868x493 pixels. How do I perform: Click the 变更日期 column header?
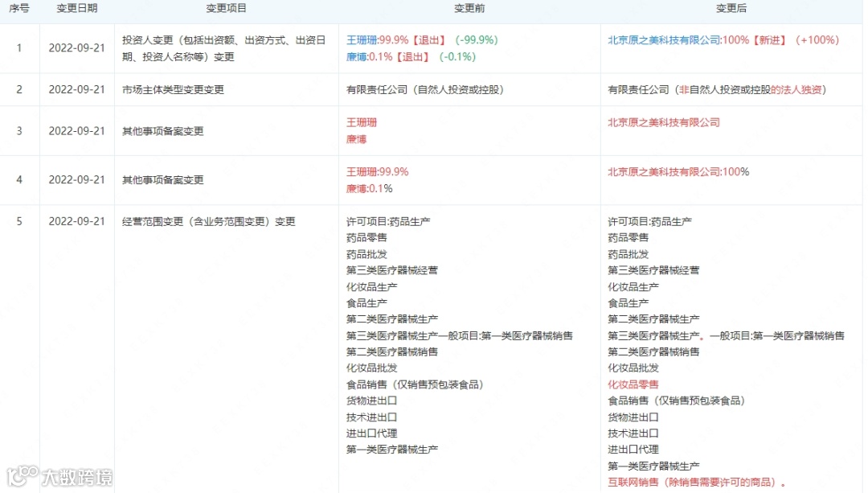coord(77,8)
